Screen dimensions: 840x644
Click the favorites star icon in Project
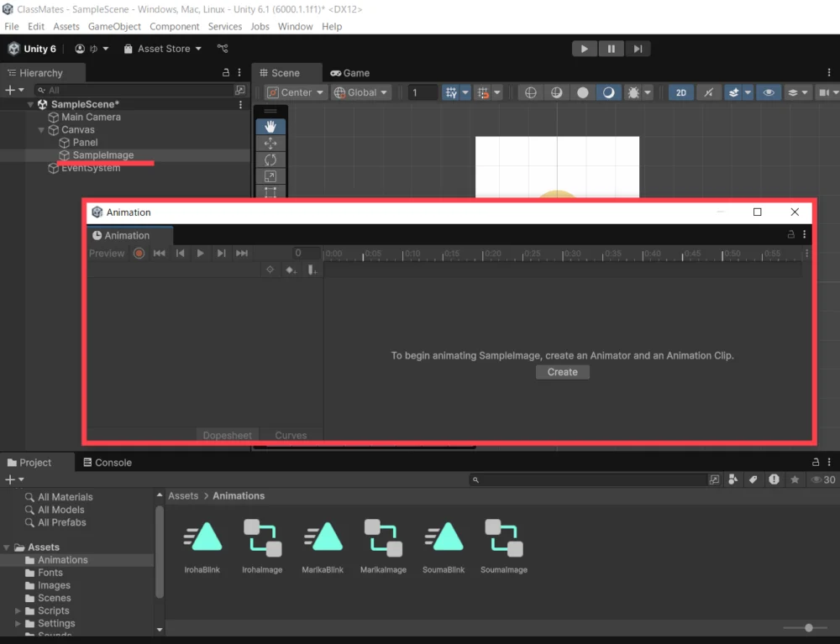pyautogui.click(x=794, y=479)
